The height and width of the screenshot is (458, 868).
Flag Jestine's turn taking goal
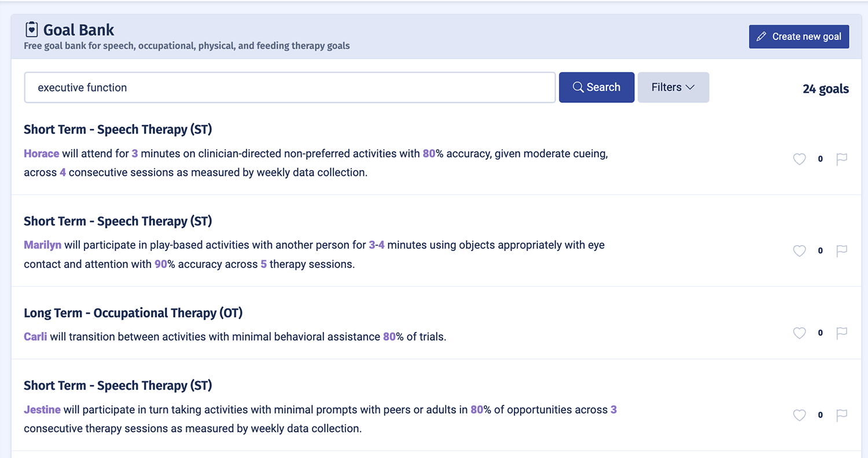click(842, 415)
